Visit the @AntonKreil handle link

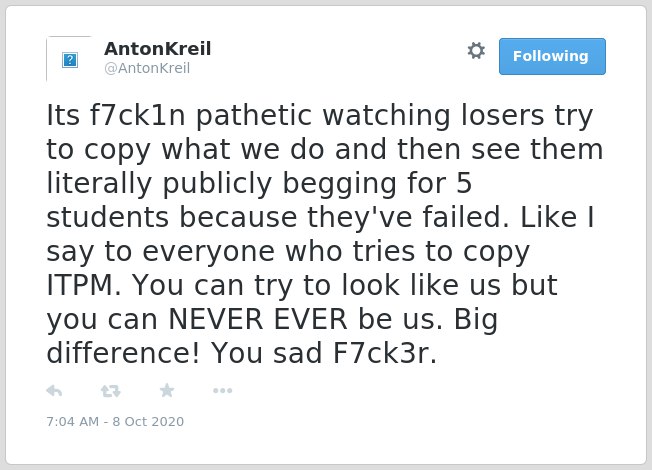click(x=147, y=68)
